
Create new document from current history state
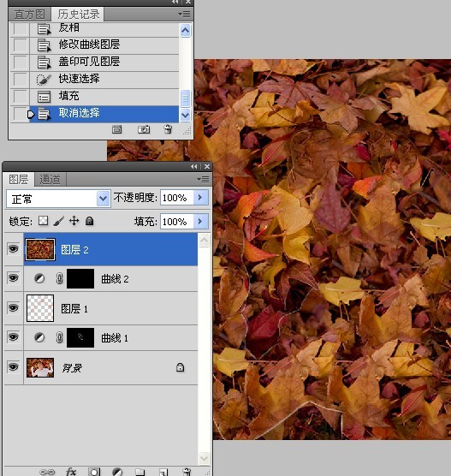pyautogui.click(x=117, y=129)
